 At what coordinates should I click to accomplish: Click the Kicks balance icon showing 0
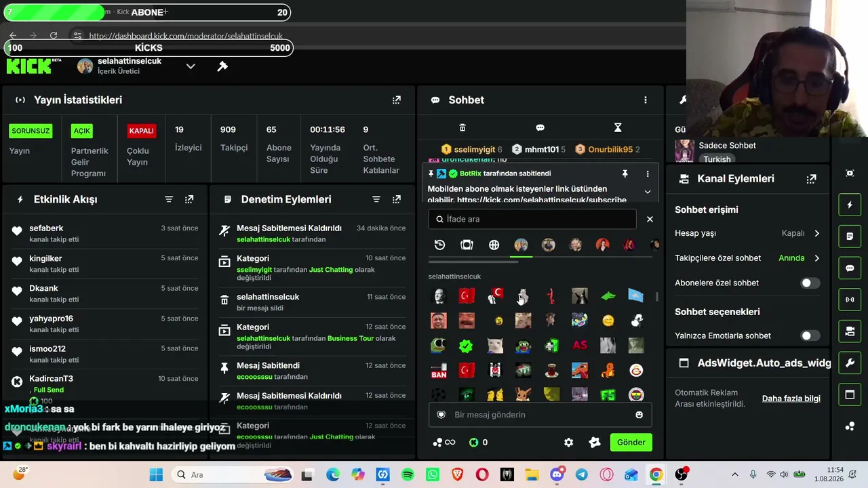coord(478,443)
